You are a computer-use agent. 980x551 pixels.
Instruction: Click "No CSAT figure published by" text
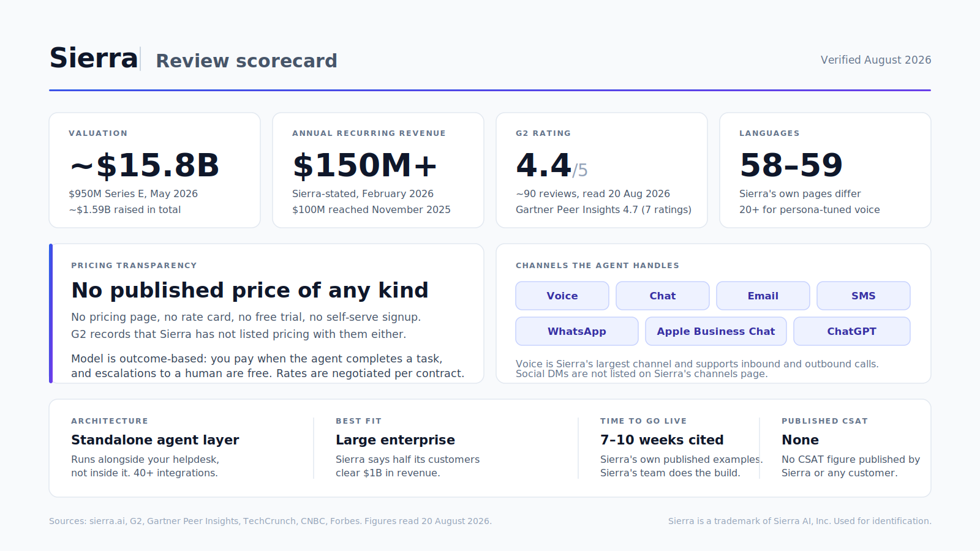851,459
